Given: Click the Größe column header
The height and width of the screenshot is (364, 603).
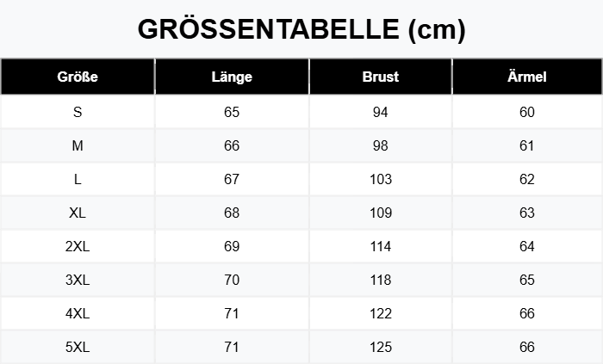Looking at the screenshot, I should click(x=78, y=77).
